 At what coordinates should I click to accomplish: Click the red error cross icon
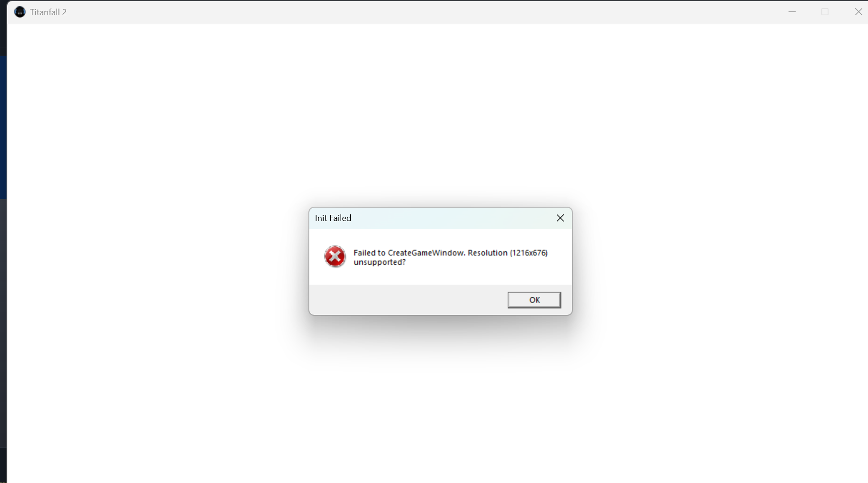pos(335,257)
